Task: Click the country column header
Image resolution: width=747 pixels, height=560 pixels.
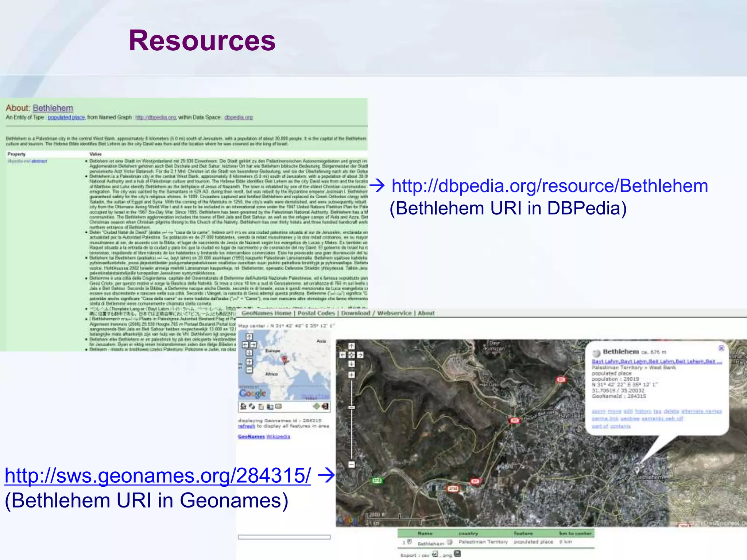Action: click(468, 533)
